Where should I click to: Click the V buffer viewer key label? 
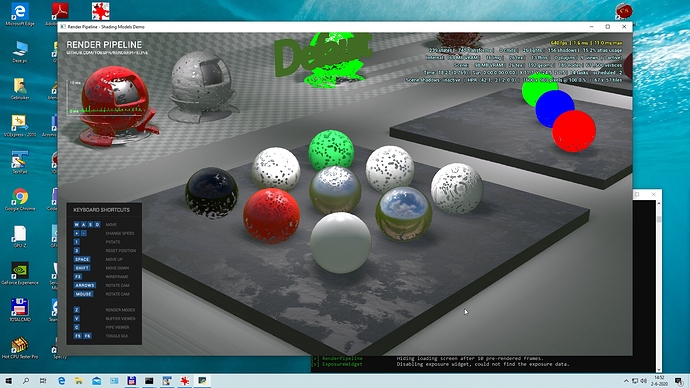coord(77,318)
